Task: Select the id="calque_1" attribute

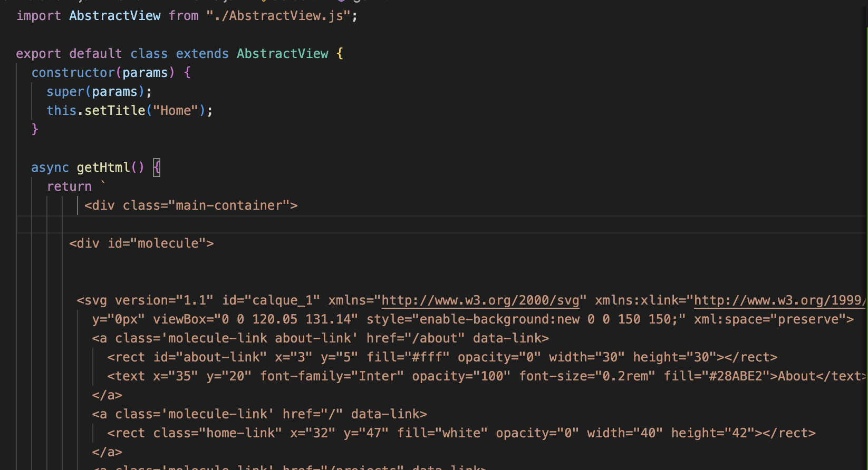Action: [271, 300]
